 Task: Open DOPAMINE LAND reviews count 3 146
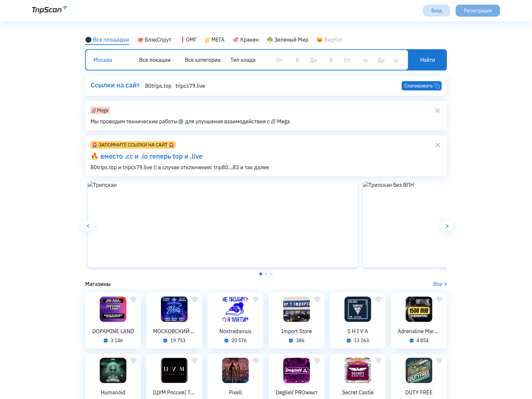113,340
